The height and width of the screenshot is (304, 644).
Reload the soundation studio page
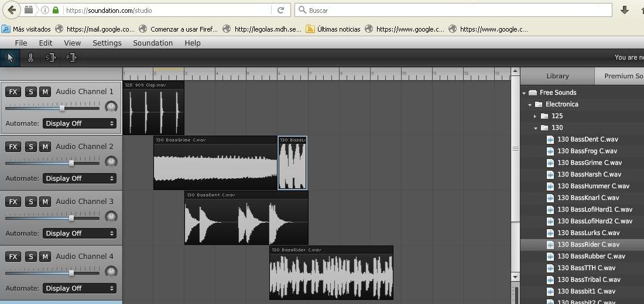[281, 11]
